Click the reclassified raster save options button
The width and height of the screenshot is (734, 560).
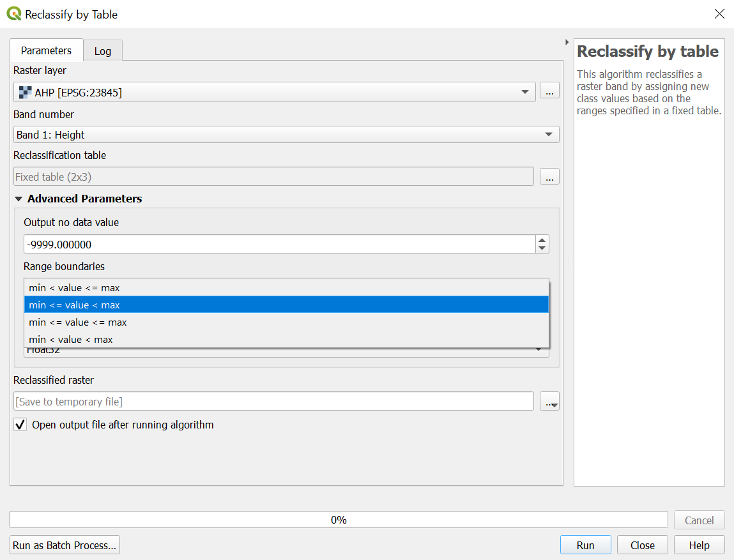click(549, 402)
